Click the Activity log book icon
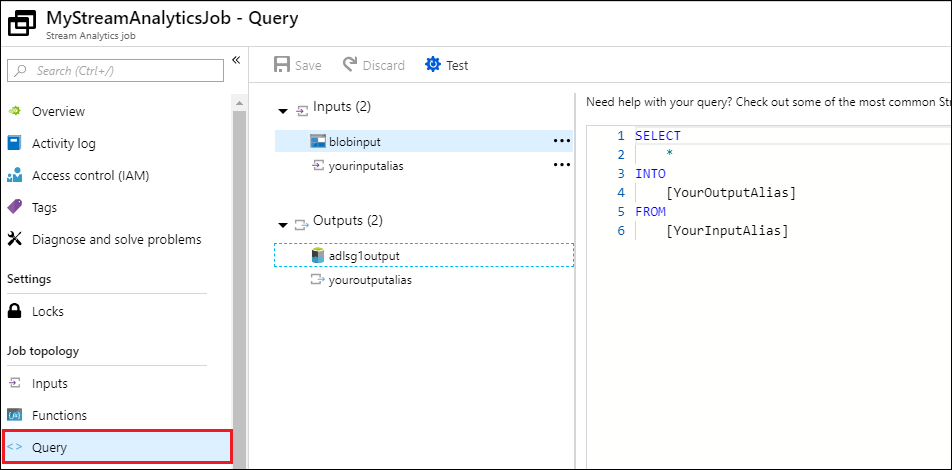952x470 pixels. point(15,143)
